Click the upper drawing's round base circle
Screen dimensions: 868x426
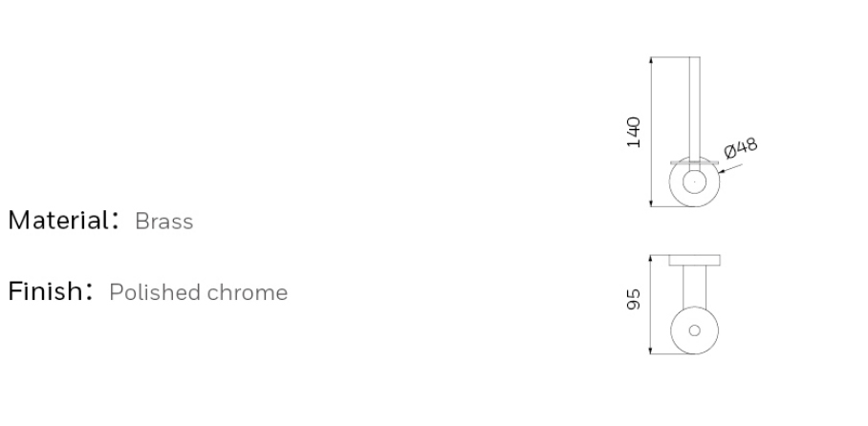[694, 182]
